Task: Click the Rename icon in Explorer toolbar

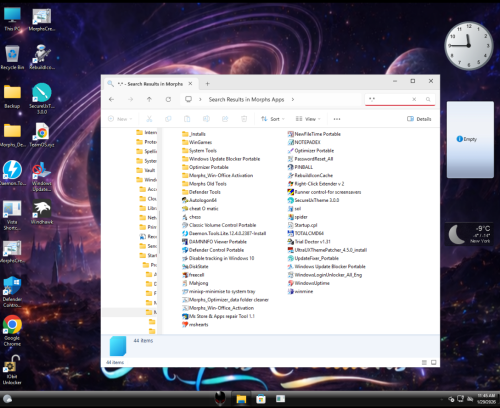Action: (206, 119)
